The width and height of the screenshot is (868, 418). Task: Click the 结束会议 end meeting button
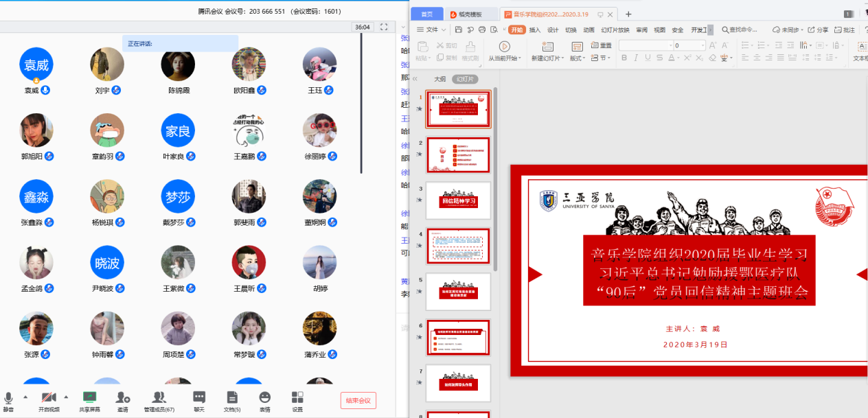358,401
